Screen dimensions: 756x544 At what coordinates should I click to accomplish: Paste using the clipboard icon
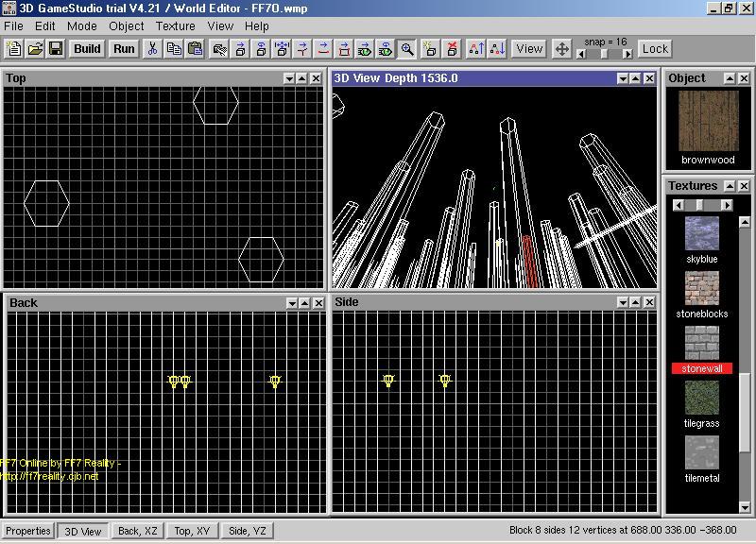196,48
